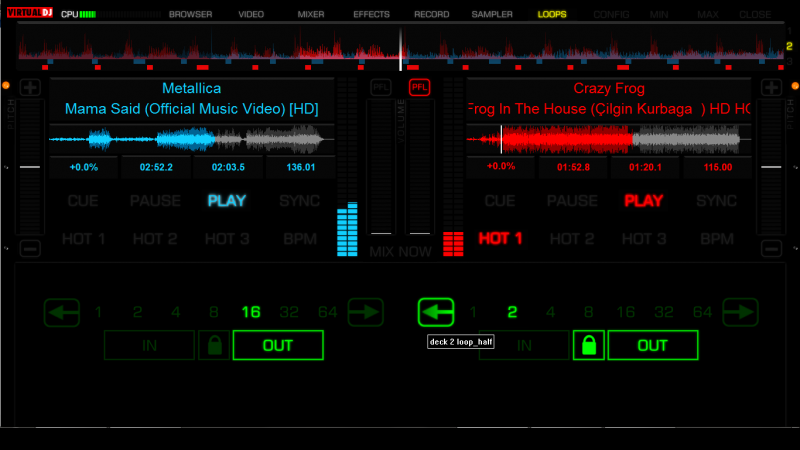Click deck 1 PLAY button
The width and height of the screenshot is (800, 450).
(x=227, y=201)
